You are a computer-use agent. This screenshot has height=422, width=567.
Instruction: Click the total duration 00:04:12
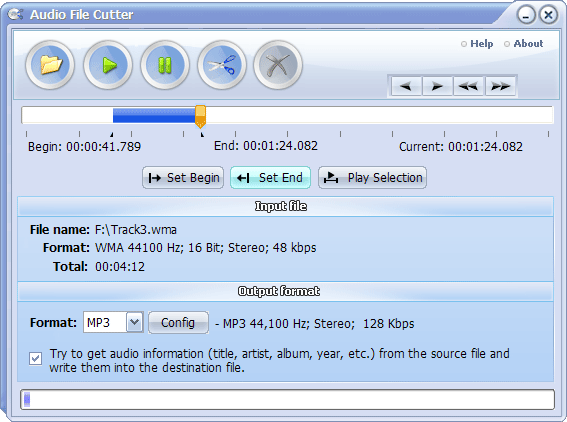[120, 267]
